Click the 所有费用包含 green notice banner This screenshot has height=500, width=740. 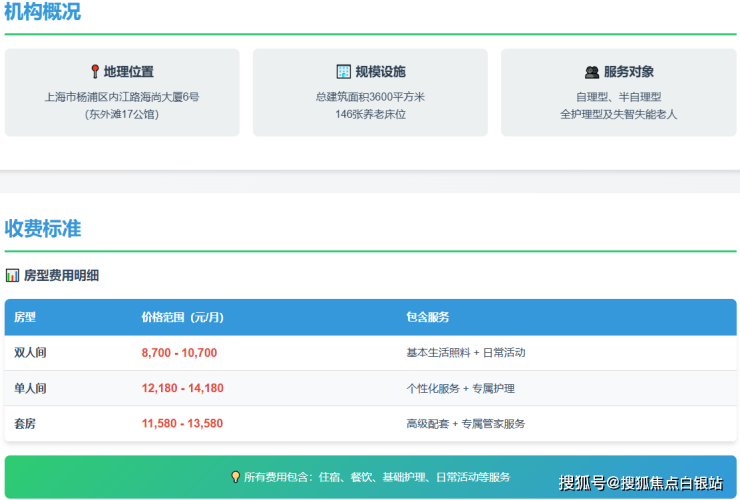click(370, 477)
